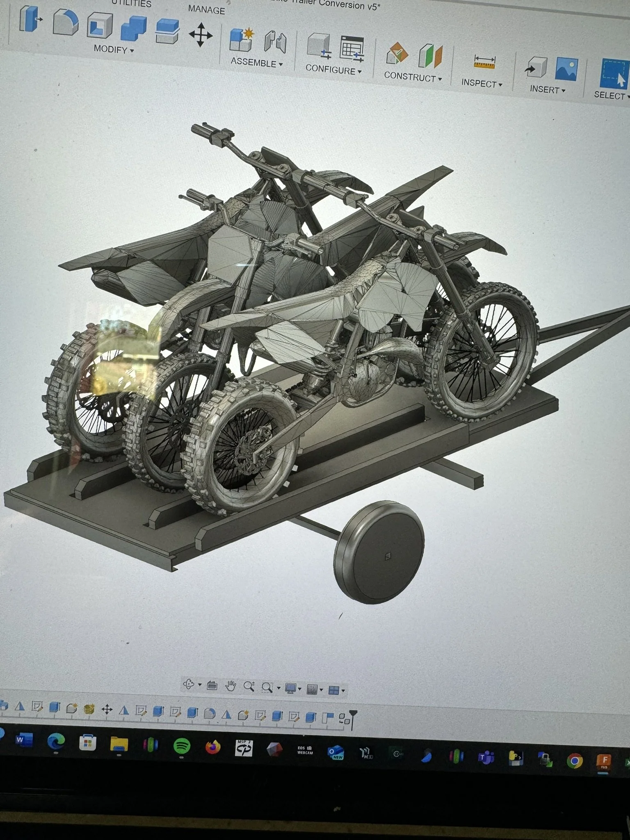Open the Viewports layout icon
This screenshot has height=840, width=630.
(x=334, y=691)
